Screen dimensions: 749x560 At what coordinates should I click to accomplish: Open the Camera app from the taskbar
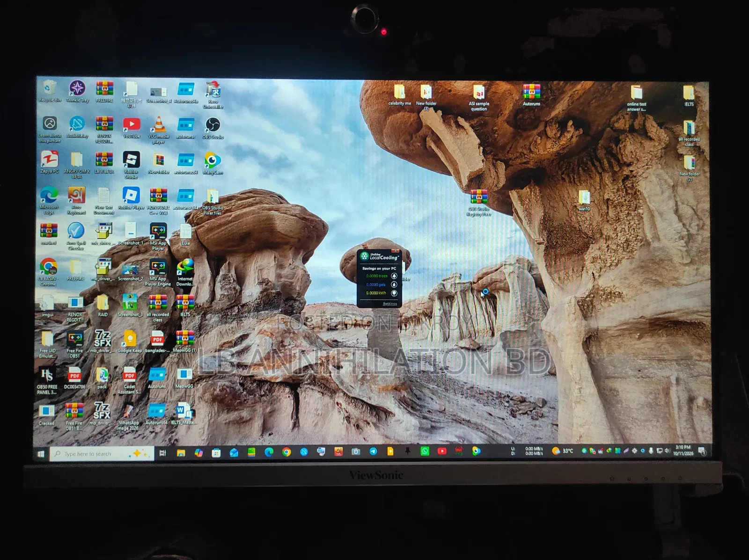click(x=356, y=451)
